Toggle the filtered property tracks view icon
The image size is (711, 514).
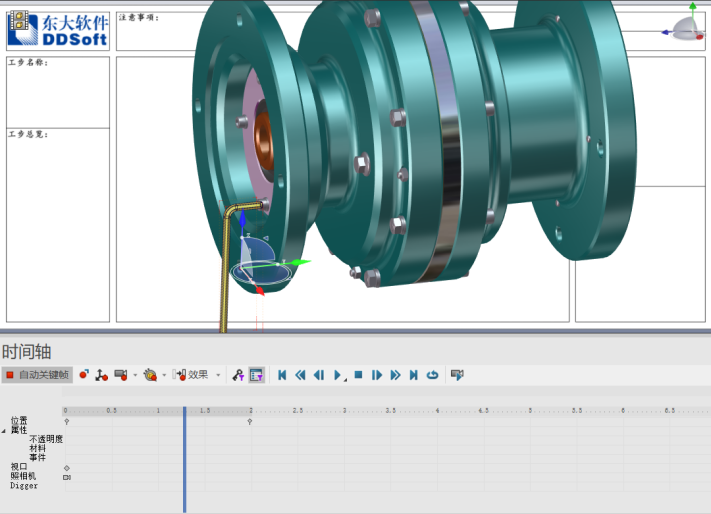point(256,375)
